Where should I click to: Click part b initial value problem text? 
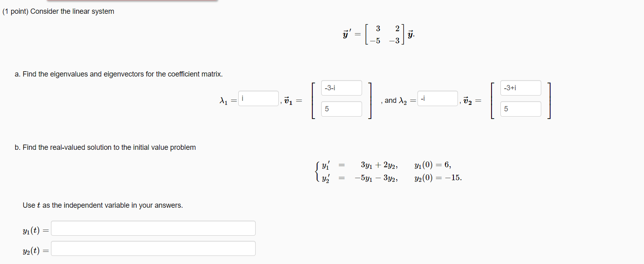pos(105,147)
